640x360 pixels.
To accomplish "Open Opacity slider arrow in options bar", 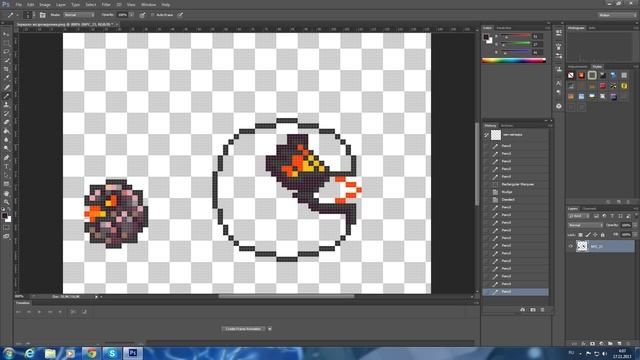I will 131,15.
